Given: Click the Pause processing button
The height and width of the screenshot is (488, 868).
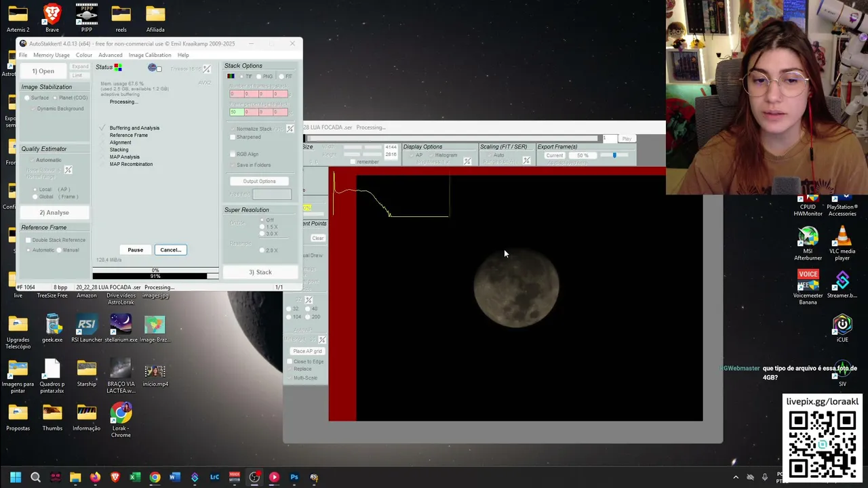Looking at the screenshot, I should [x=136, y=250].
